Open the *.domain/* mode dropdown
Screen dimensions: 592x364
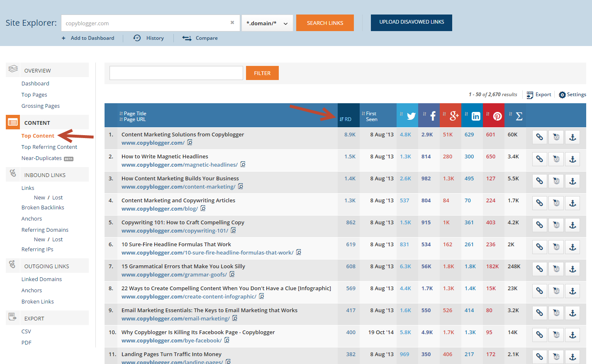267,23
